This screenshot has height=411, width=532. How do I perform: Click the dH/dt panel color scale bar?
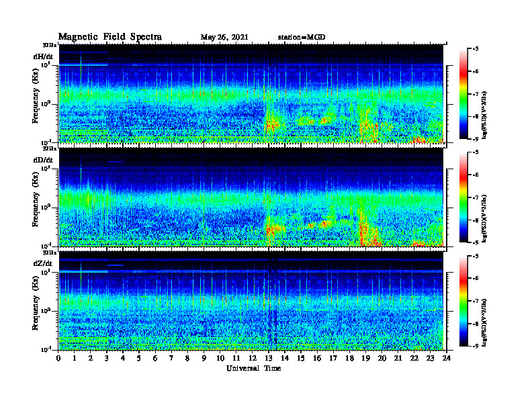click(463, 94)
